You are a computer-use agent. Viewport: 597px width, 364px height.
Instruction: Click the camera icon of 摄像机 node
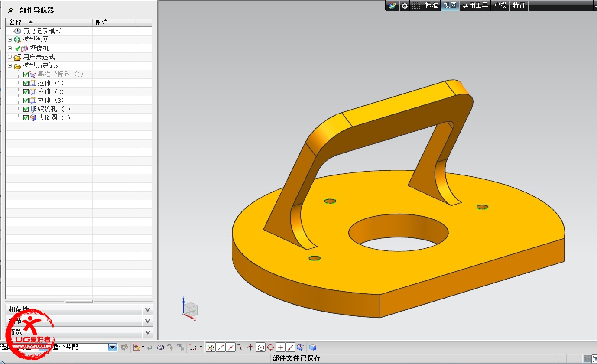pos(25,48)
